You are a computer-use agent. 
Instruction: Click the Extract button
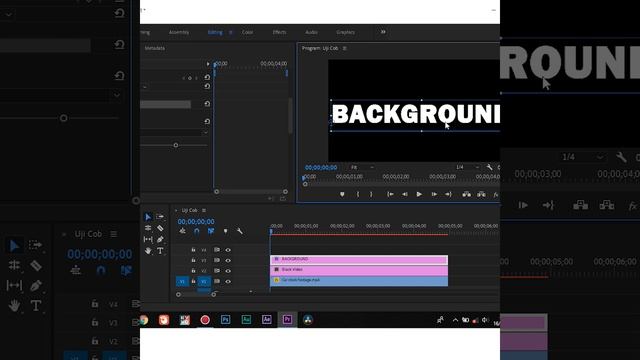481,194
